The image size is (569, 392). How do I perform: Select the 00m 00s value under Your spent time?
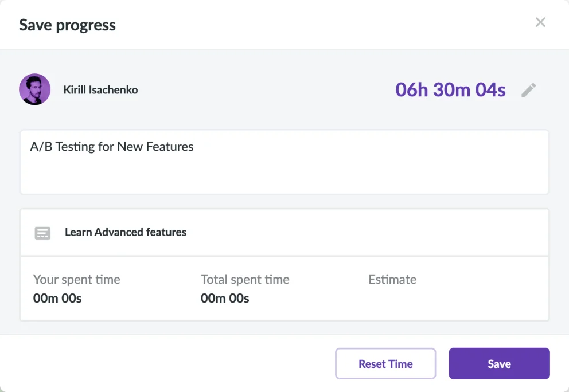click(57, 298)
